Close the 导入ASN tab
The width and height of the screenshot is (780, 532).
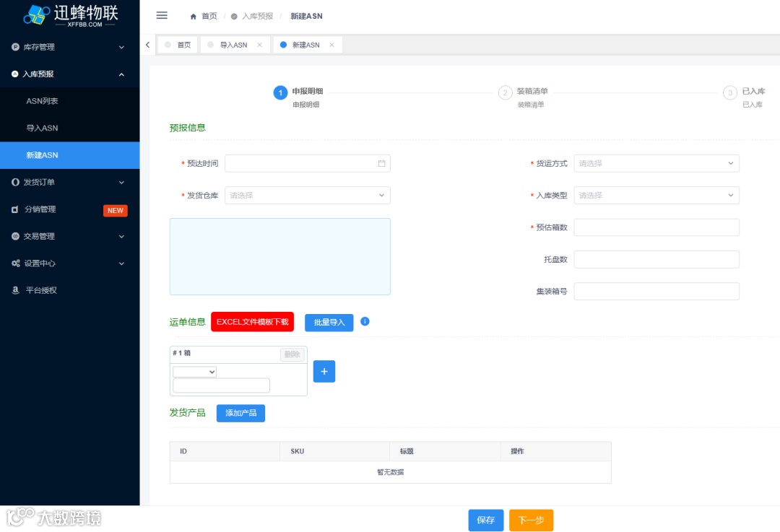click(260, 45)
